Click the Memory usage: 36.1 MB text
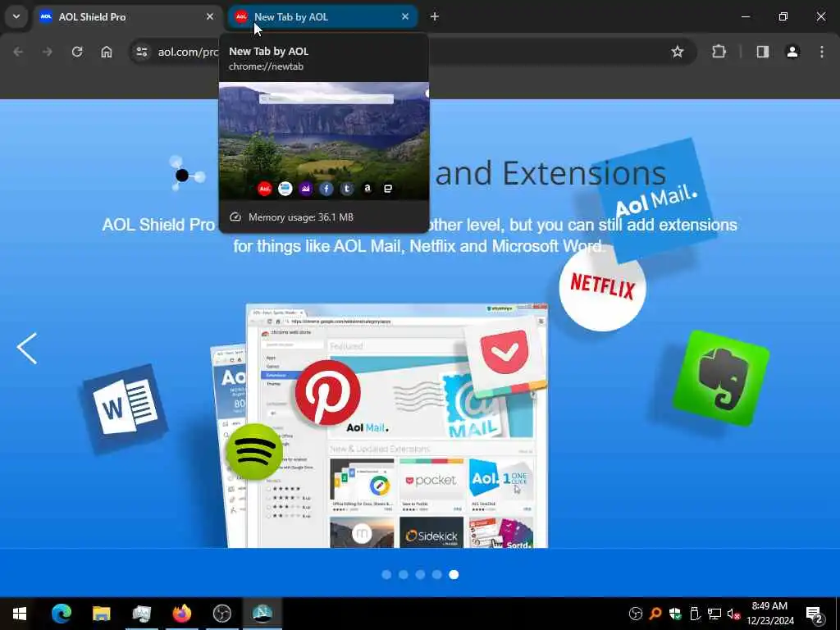This screenshot has height=630, width=840. click(300, 217)
